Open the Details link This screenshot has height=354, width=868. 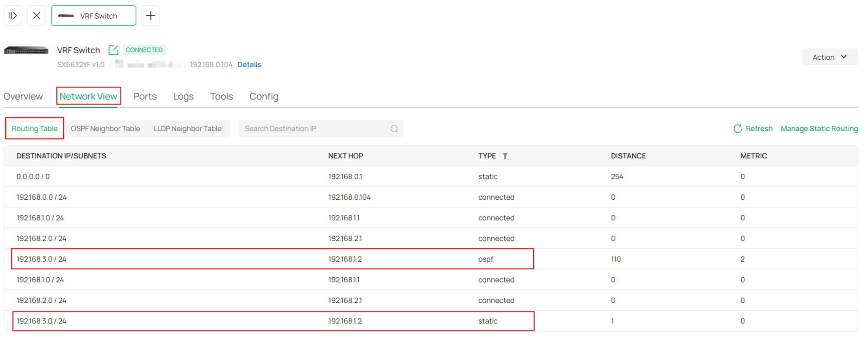click(249, 64)
